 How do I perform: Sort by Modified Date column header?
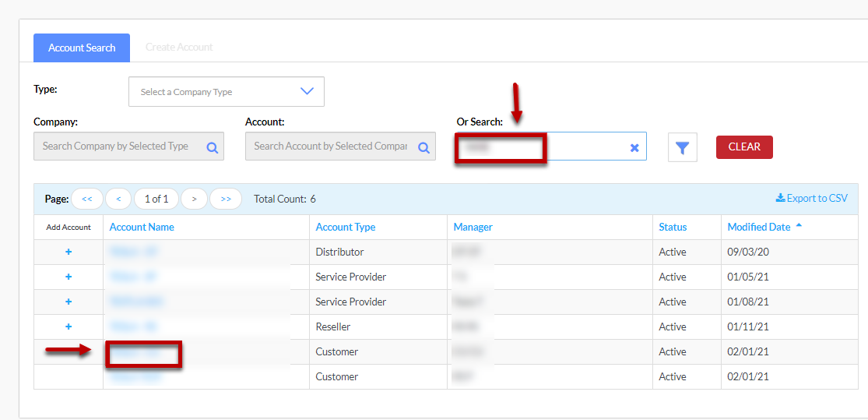click(x=759, y=227)
